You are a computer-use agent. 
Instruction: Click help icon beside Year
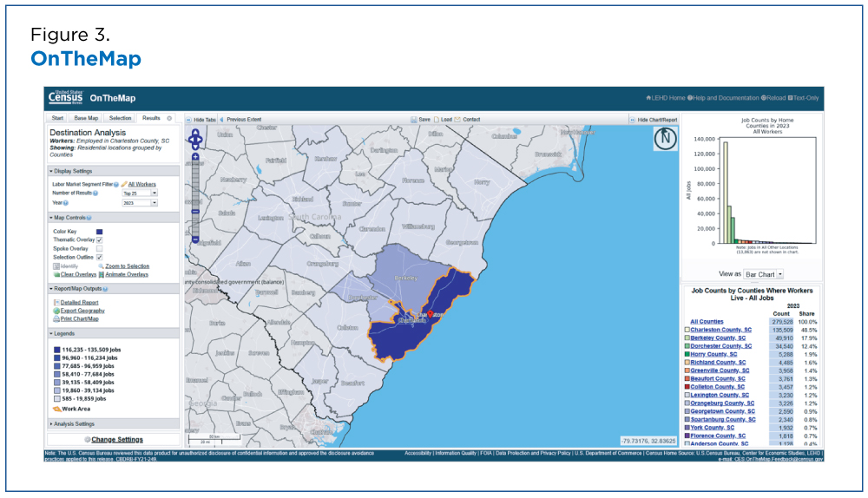66,203
